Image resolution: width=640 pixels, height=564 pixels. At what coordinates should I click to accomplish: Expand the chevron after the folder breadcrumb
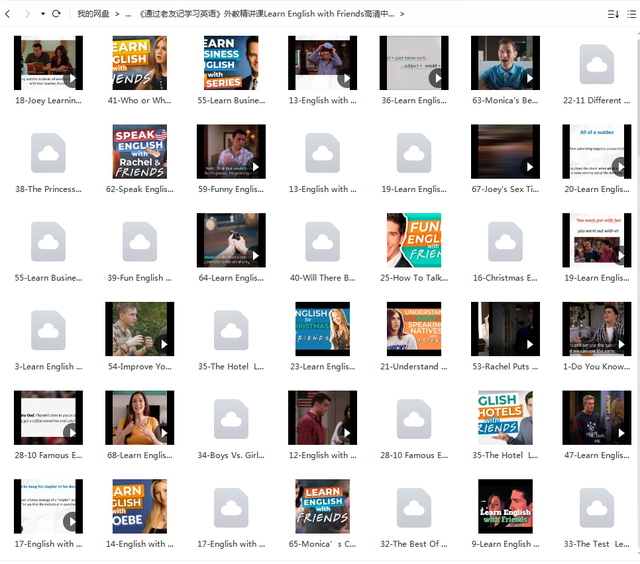[402, 14]
